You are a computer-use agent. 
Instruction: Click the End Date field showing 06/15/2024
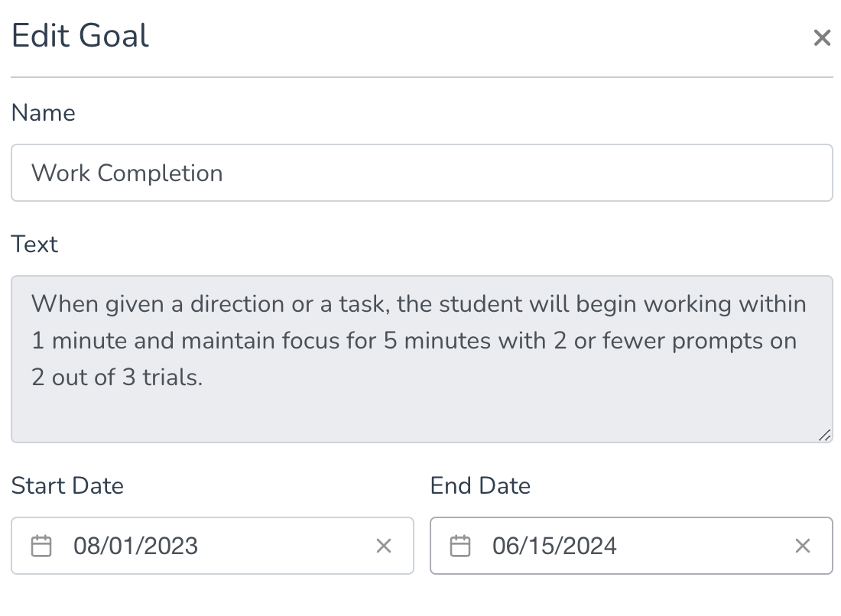tap(555, 546)
